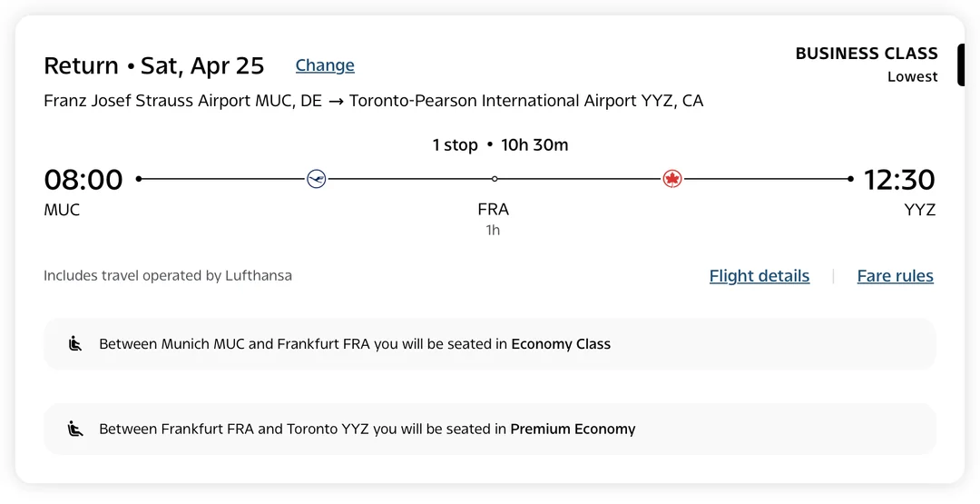Click the Lufthansa airline logo icon
This screenshot has height=504, width=980.
316,179
